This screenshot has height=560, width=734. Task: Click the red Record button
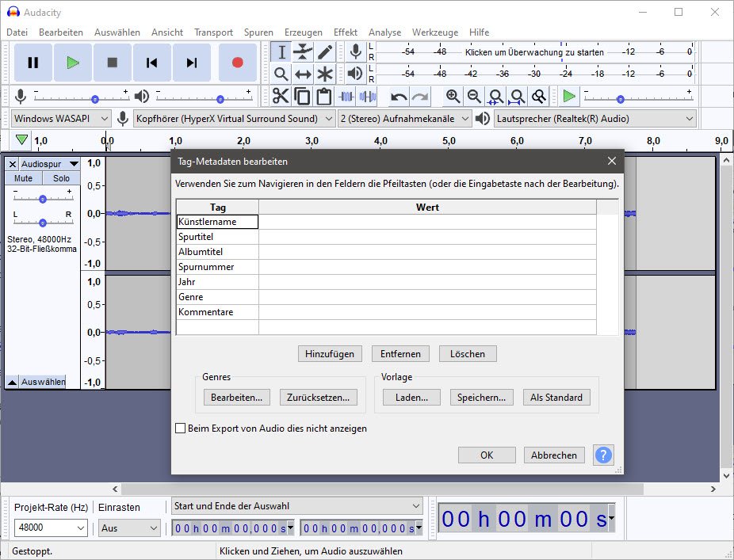click(236, 63)
